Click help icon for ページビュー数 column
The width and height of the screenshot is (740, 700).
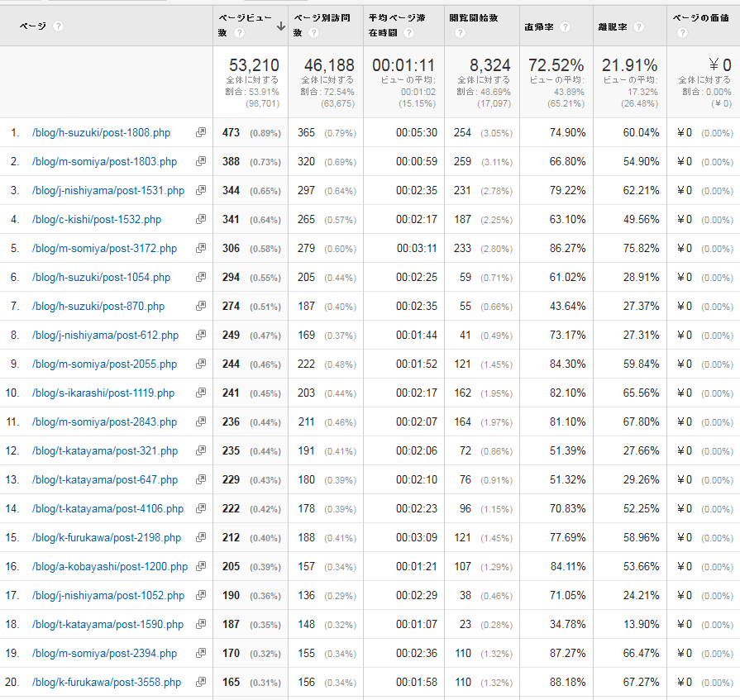coord(239,33)
